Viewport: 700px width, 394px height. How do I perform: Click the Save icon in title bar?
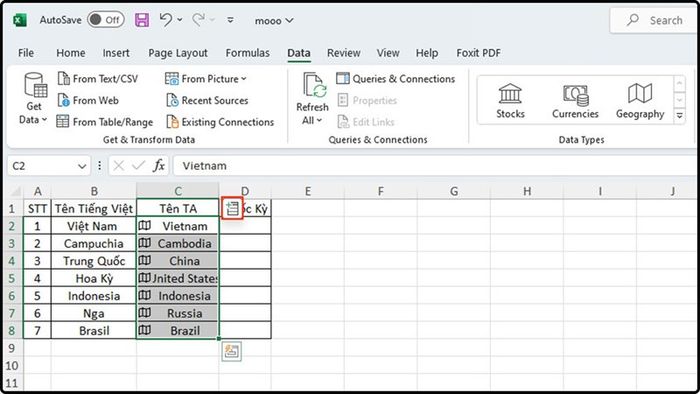click(142, 20)
